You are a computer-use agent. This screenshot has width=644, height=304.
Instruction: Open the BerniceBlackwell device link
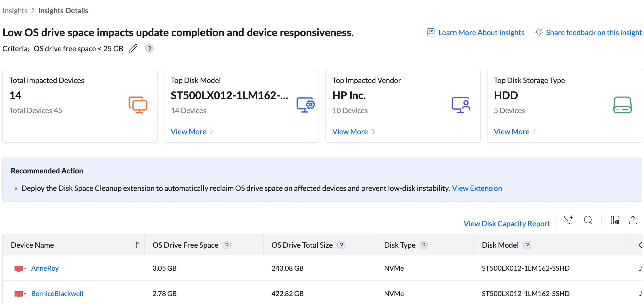pos(57,294)
